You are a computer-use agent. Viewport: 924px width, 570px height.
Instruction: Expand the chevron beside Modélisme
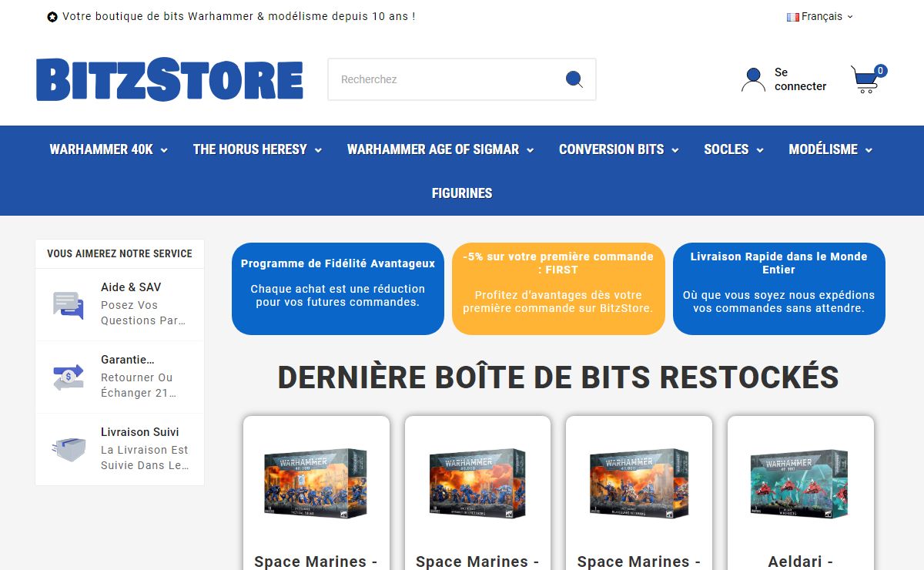869,150
